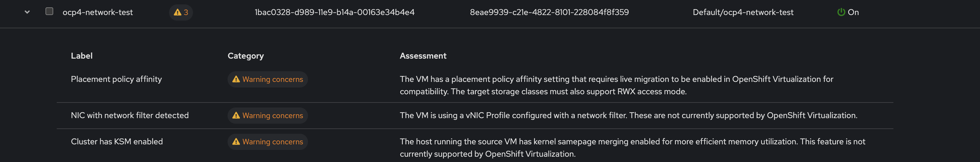Click the green power On icon
This screenshot has width=980, height=162.
pyautogui.click(x=841, y=12)
